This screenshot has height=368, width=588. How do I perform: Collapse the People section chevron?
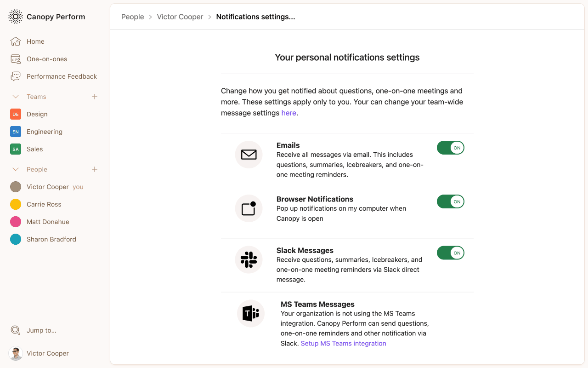16,169
